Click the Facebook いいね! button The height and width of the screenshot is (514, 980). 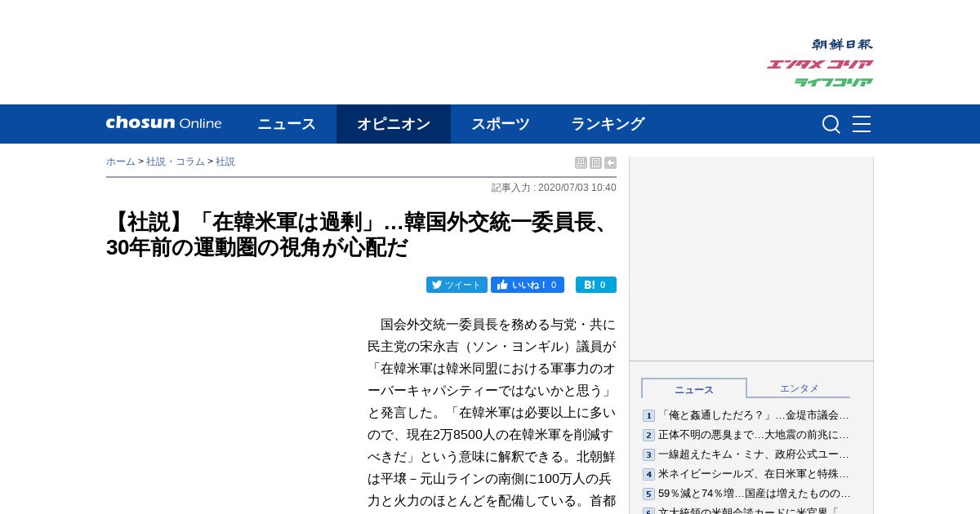[x=528, y=285]
